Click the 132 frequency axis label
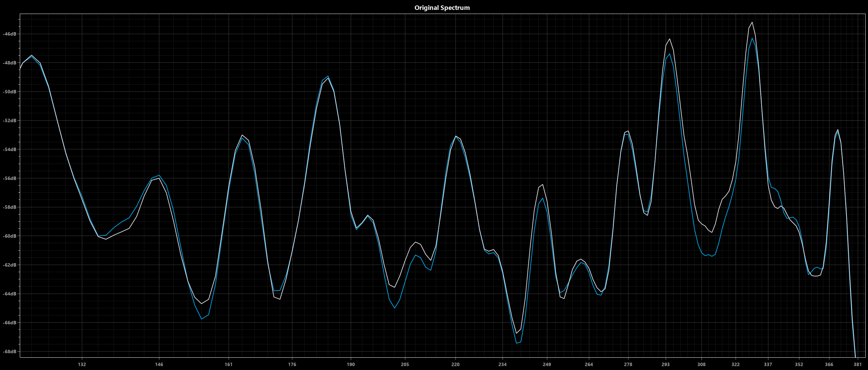The height and width of the screenshot is (370, 868). [82, 364]
